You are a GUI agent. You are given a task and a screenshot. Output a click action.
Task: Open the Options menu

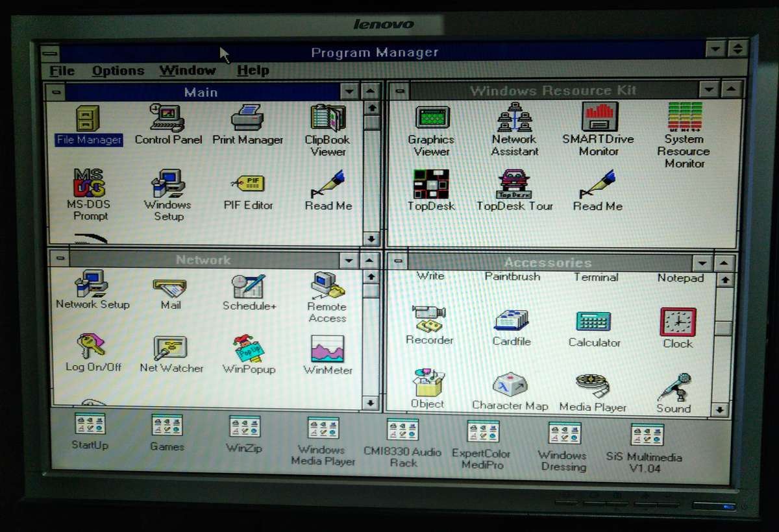(117, 70)
